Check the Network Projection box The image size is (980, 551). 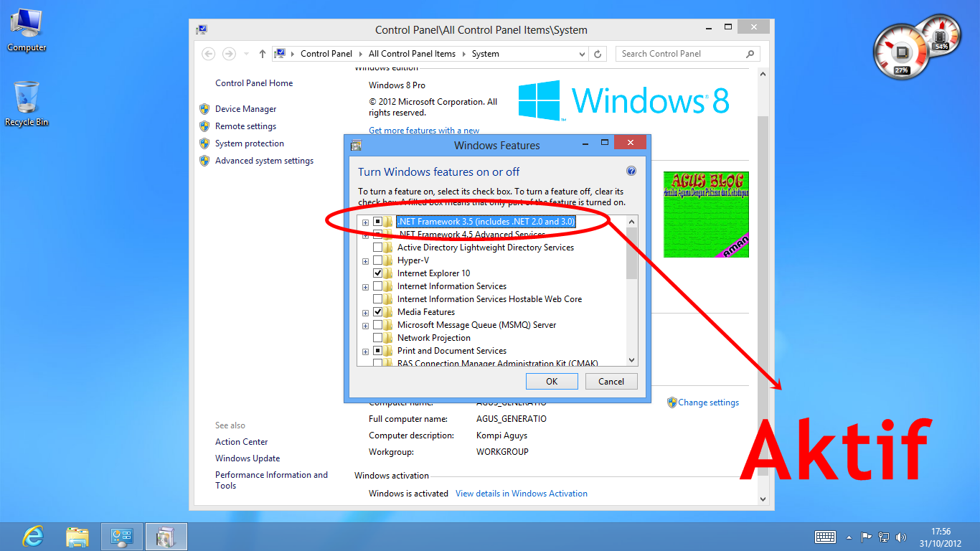378,338
